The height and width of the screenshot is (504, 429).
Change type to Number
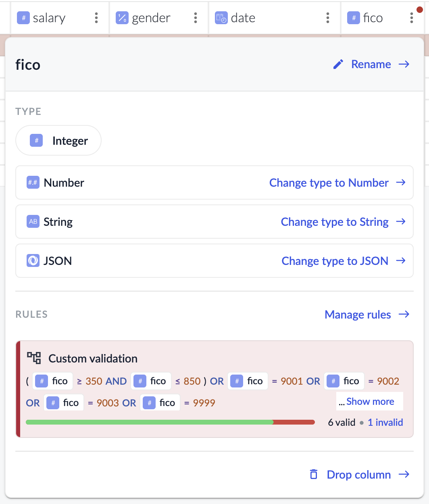337,183
